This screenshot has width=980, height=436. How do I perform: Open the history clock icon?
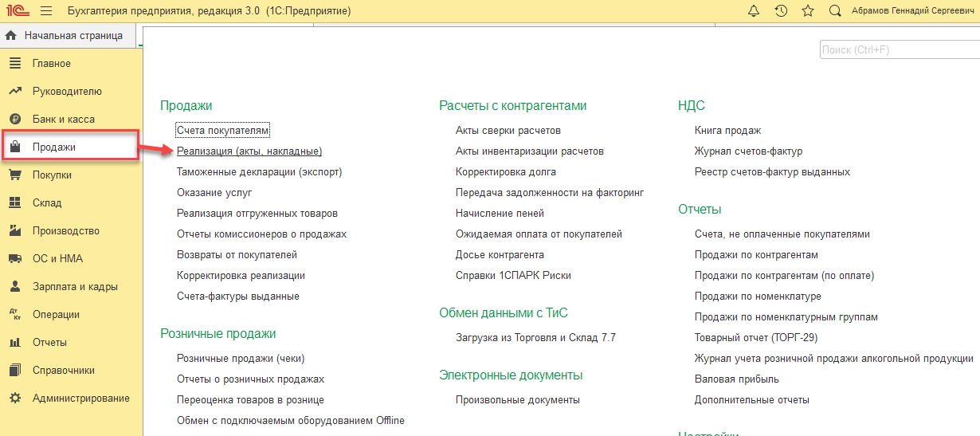781,11
